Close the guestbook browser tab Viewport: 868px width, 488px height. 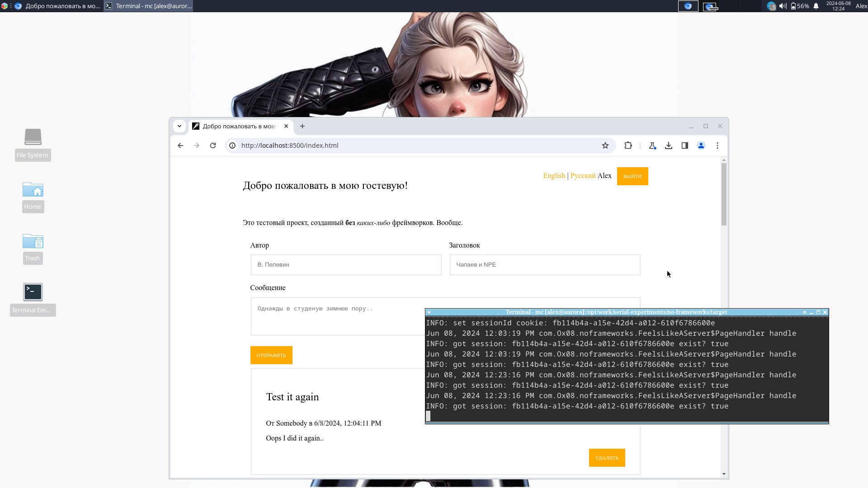coord(286,126)
